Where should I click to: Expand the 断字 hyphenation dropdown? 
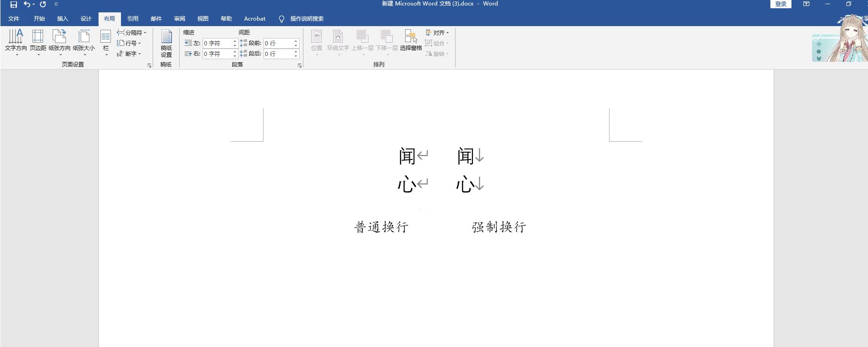click(129, 54)
